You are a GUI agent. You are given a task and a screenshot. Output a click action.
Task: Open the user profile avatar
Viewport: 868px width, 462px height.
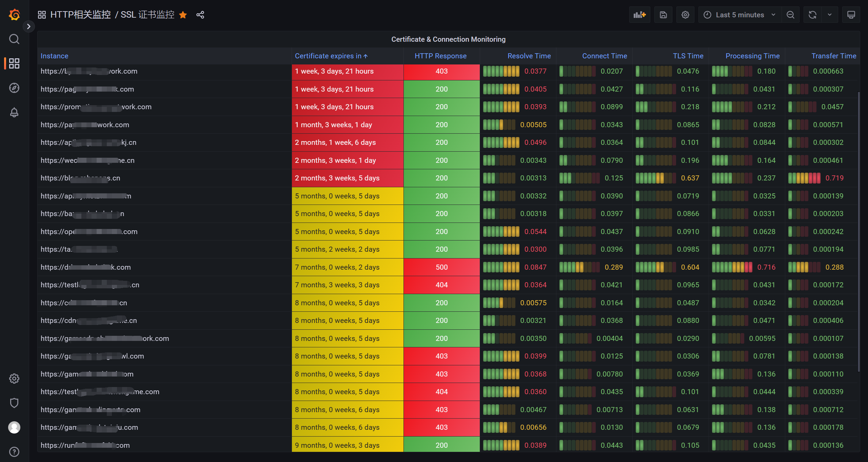click(x=14, y=427)
